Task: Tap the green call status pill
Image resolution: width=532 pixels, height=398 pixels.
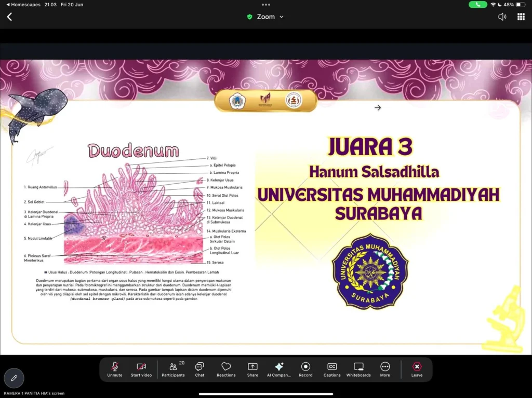Action: [x=478, y=4]
